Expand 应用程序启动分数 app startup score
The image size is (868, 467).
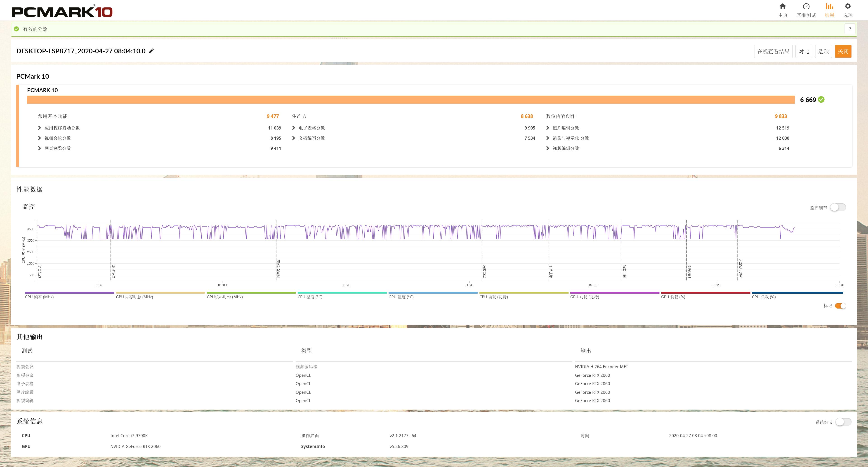(39, 128)
